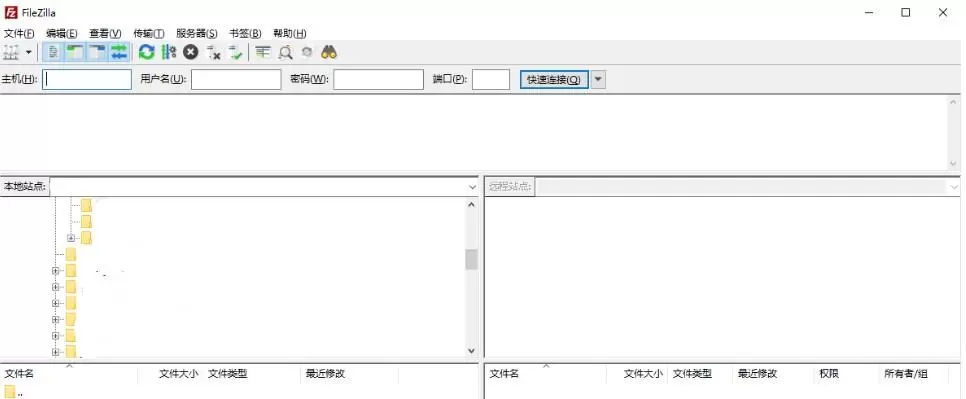Click the local tree scrollbar thumb

pyautogui.click(x=471, y=259)
